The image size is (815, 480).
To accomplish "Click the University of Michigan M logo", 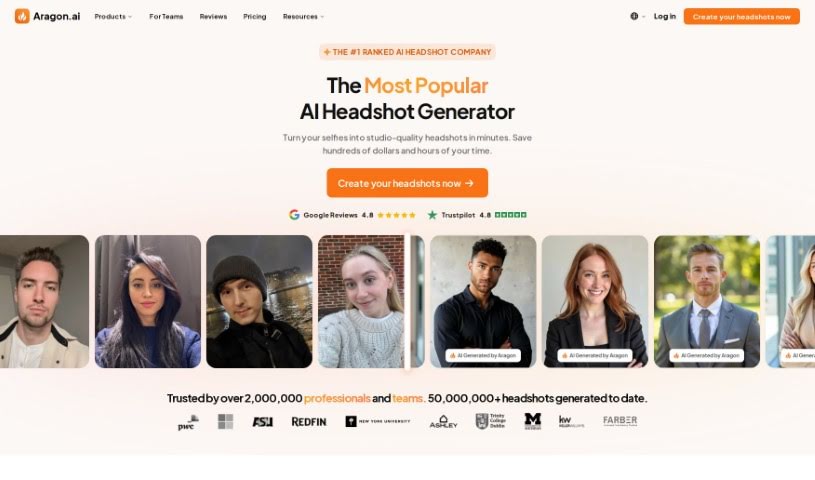I will (533, 421).
